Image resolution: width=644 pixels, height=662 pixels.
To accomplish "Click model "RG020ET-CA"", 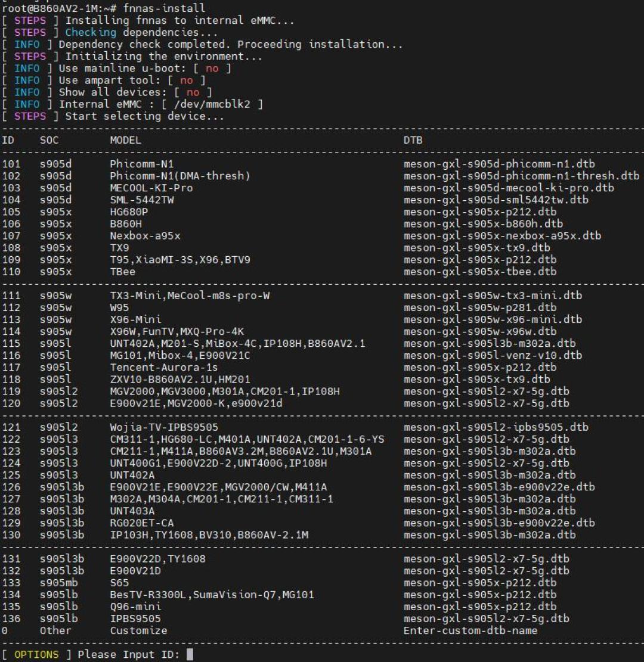I will (141, 523).
